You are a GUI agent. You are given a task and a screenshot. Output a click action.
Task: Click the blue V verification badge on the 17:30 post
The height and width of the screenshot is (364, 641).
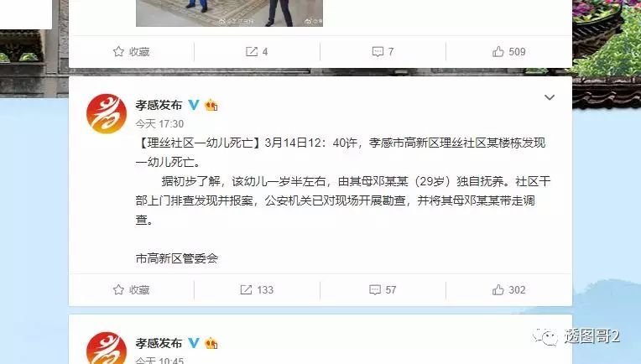(193, 105)
